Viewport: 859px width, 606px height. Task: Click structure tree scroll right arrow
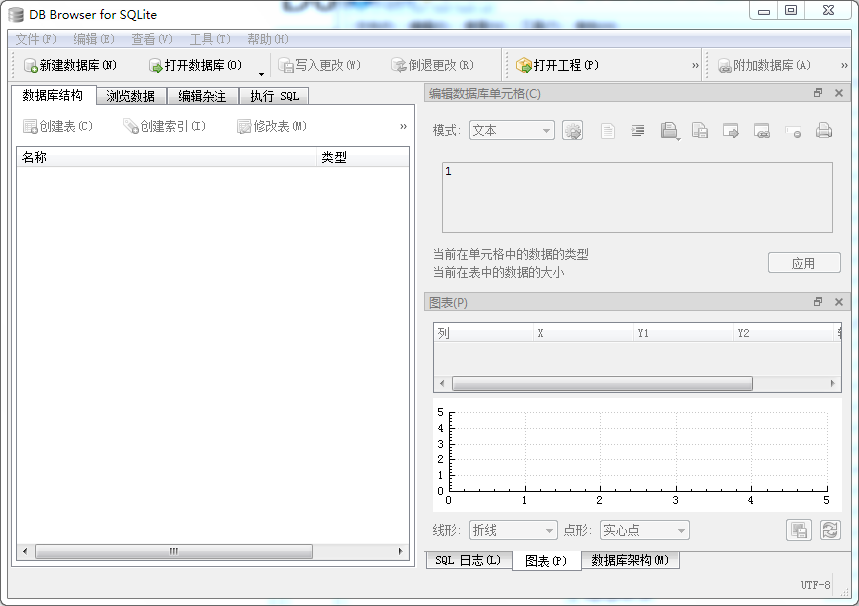pos(400,551)
